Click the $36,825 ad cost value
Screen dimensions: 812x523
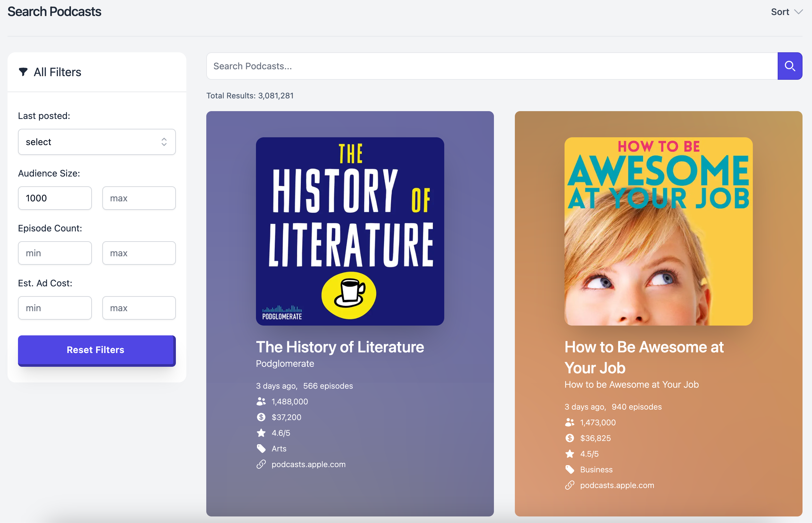click(595, 438)
